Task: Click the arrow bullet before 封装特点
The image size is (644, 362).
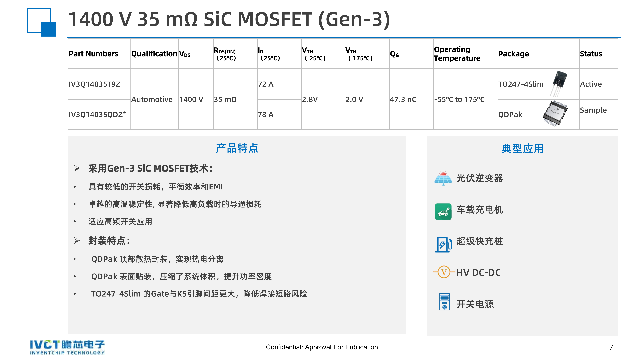Action: pos(77,241)
